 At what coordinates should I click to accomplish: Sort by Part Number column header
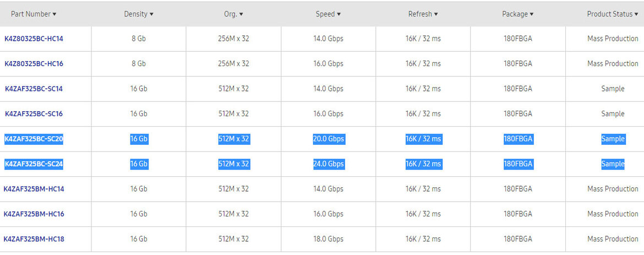click(x=34, y=14)
